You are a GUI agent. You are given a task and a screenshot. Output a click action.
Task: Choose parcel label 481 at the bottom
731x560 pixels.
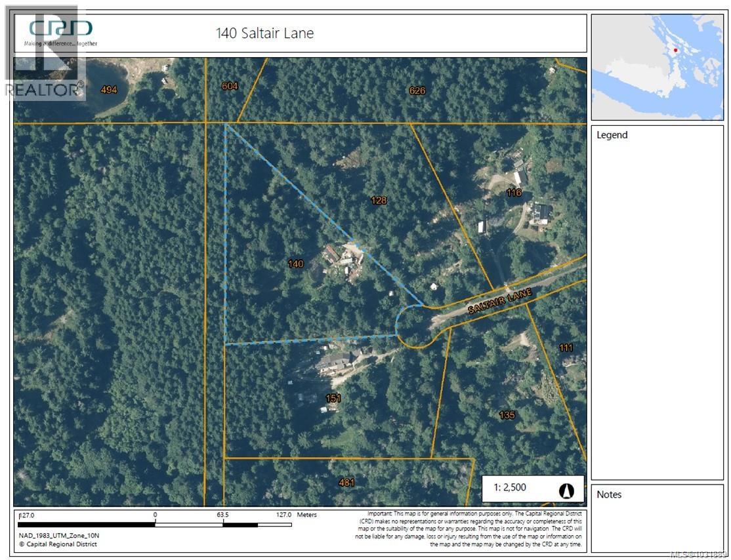pyautogui.click(x=346, y=483)
